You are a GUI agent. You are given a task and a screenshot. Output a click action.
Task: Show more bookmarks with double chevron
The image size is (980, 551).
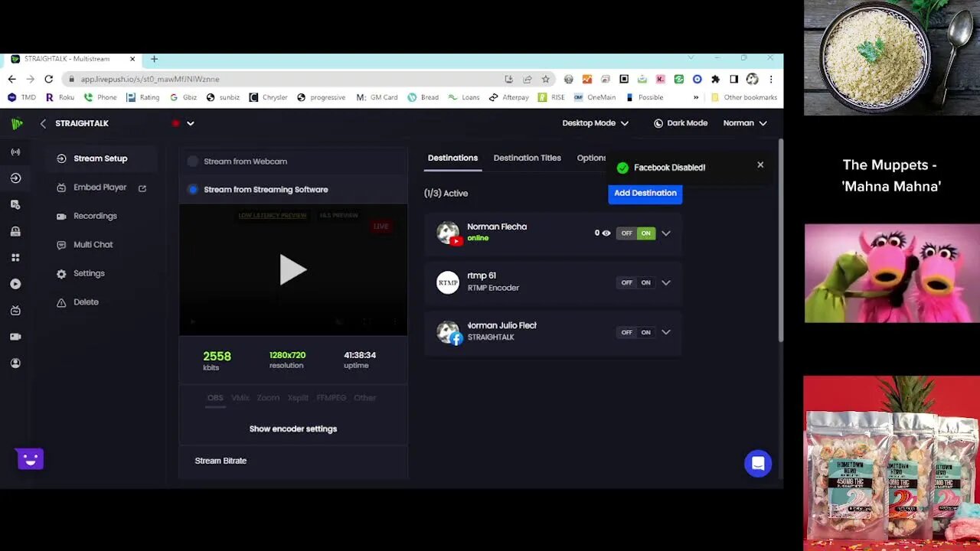(x=696, y=97)
